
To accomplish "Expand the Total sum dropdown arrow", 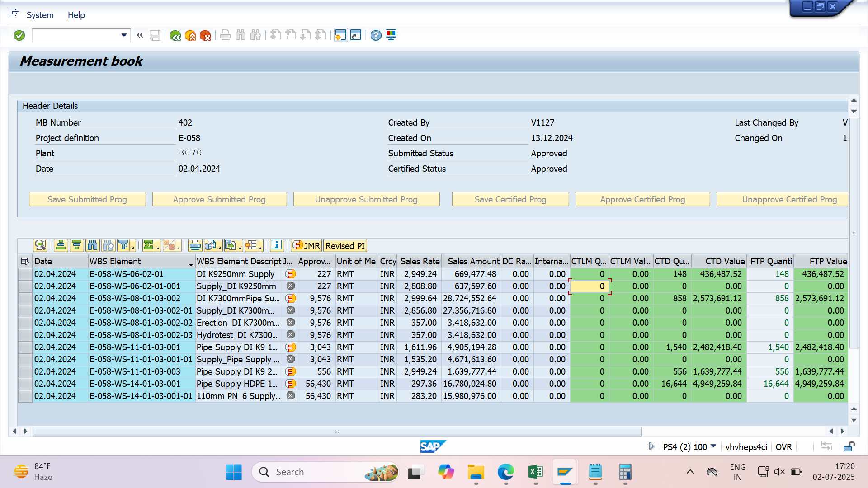I will [158, 247].
